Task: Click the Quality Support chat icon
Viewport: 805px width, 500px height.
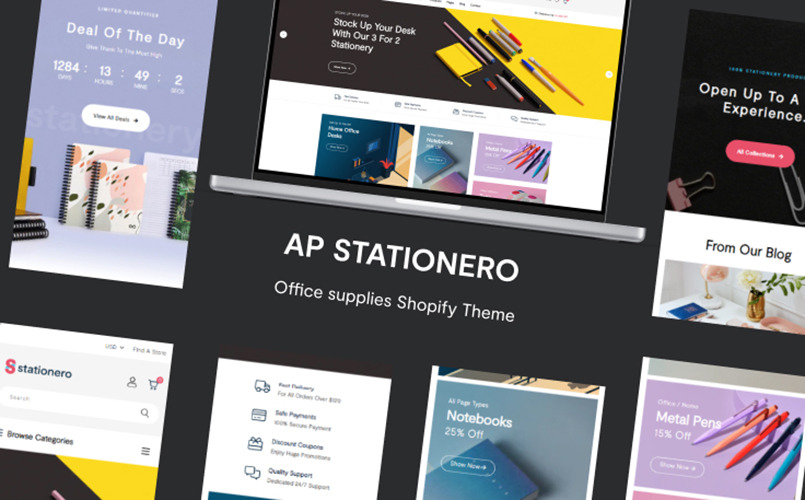Action: (252, 472)
